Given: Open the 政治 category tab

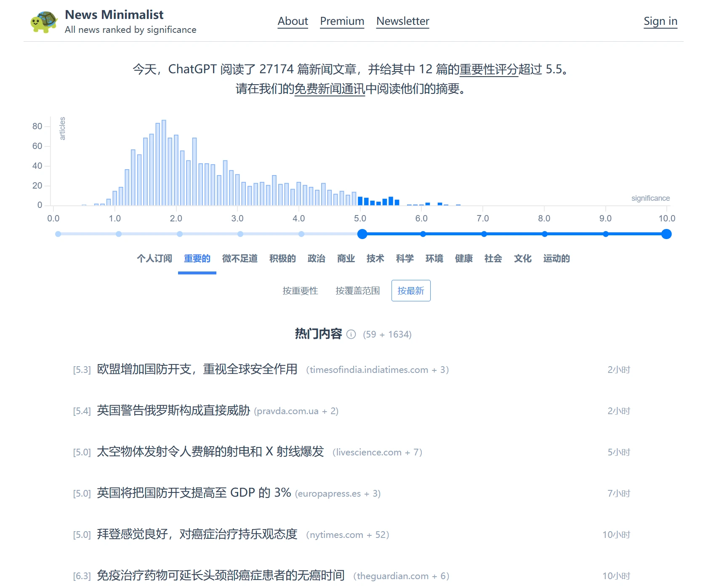Looking at the screenshot, I should [x=317, y=258].
